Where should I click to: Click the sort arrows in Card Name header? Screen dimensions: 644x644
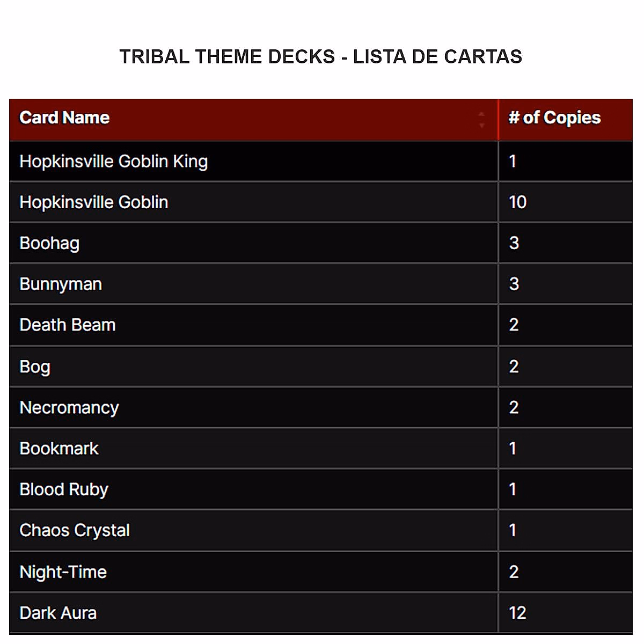click(x=481, y=119)
